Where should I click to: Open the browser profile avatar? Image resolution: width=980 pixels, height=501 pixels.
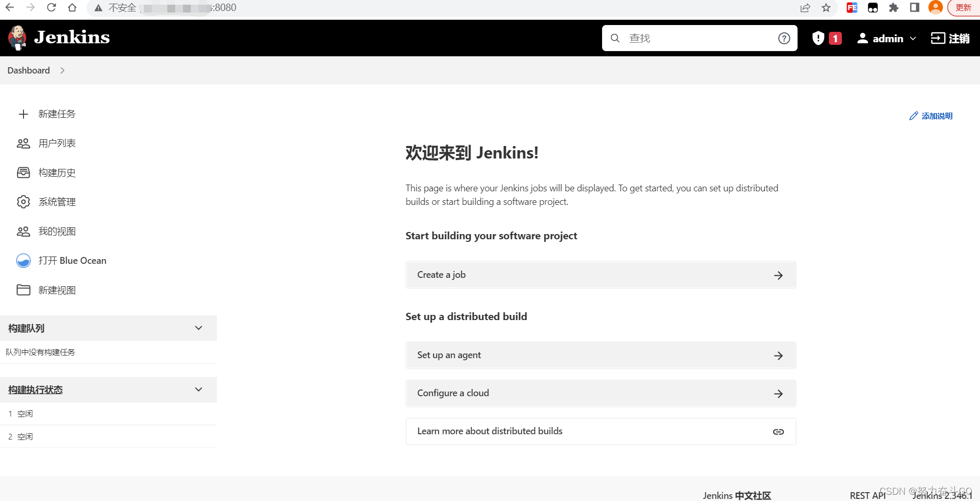936,7
